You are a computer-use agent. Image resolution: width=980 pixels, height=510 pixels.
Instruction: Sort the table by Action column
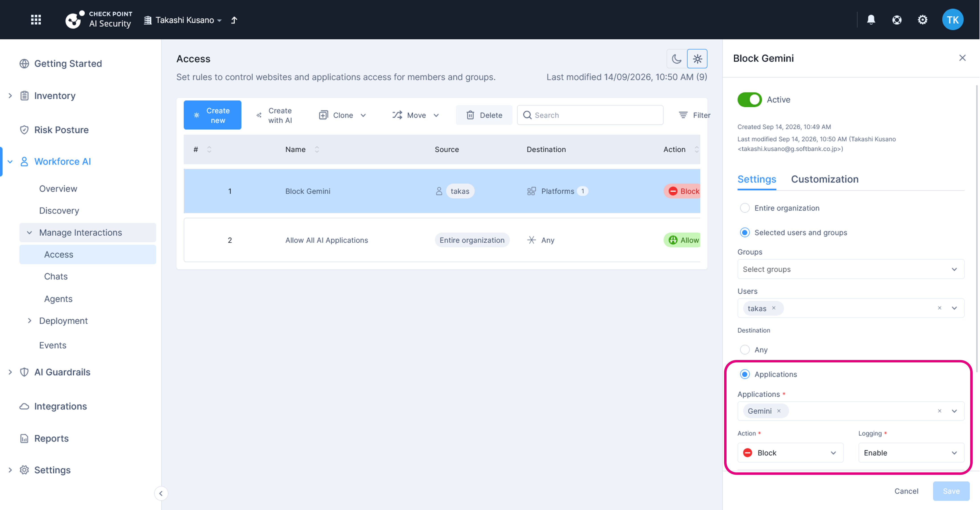[696, 149]
